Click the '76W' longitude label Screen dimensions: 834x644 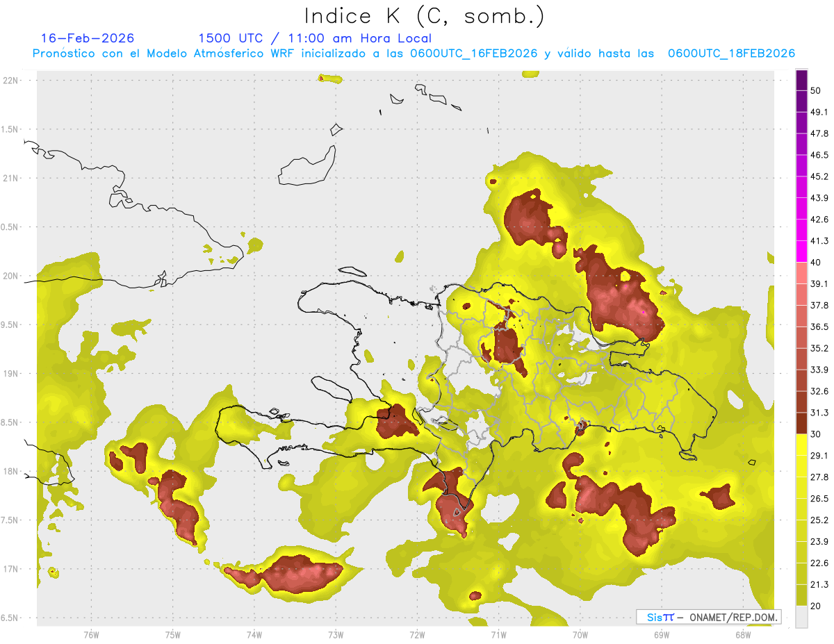[x=91, y=635]
